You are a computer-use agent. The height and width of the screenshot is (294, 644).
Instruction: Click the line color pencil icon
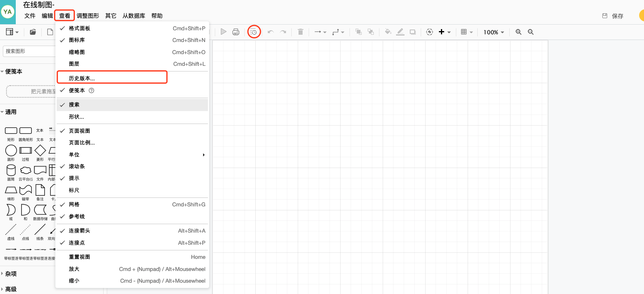[400, 32]
